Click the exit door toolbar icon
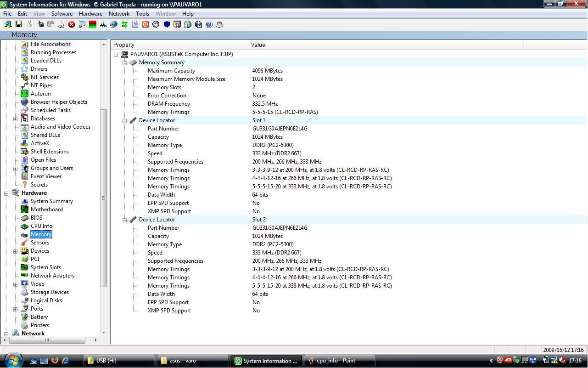Image resolution: width=588 pixels, height=368 pixels. (8, 24)
